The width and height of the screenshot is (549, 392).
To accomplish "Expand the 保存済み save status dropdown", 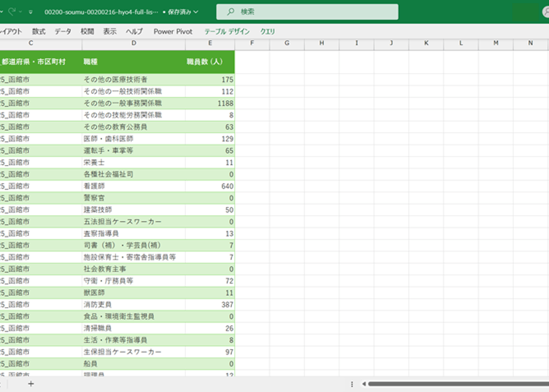I will point(195,12).
